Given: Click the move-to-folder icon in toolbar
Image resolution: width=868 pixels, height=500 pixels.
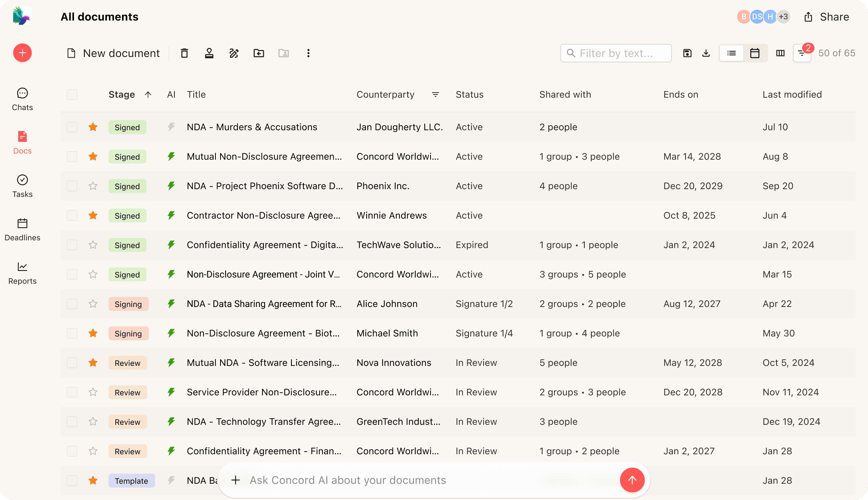Looking at the screenshot, I should pyautogui.click(x=259, y=53).
